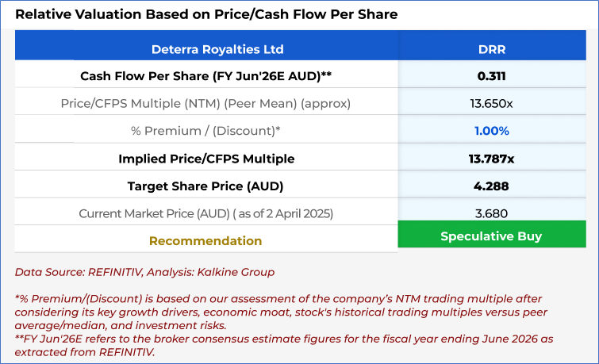Click the 13.787x implied multiple value

coord(491,159)
